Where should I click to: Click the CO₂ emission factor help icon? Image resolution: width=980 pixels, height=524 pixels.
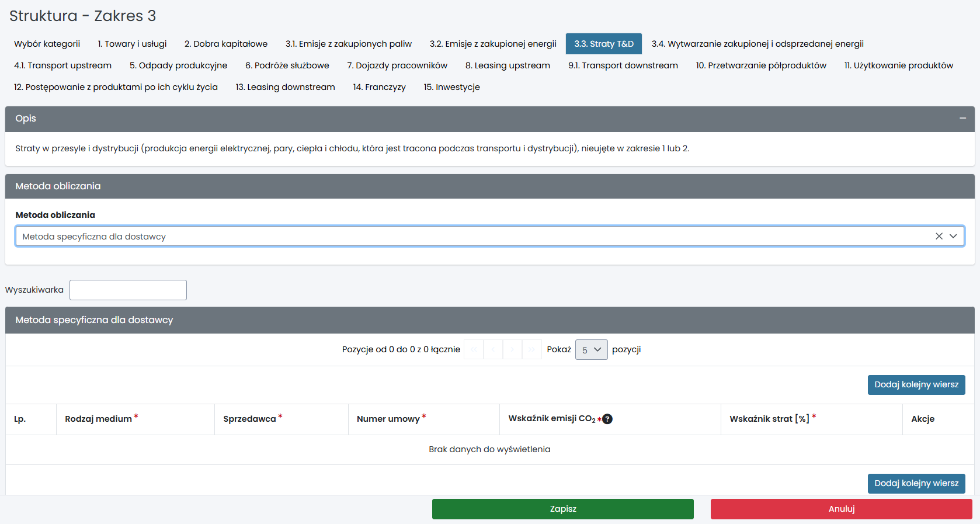pos(607,419)
